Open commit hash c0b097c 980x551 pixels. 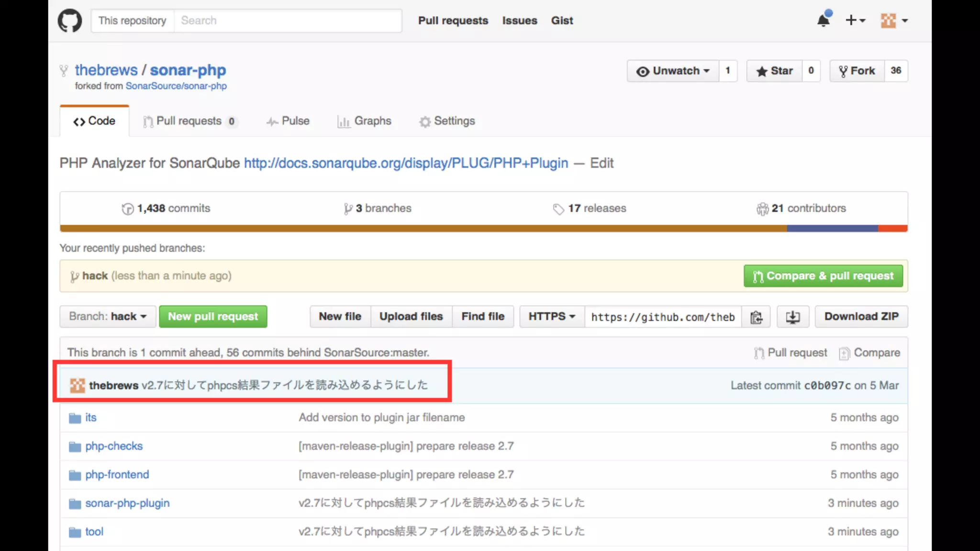pos(827,386)
